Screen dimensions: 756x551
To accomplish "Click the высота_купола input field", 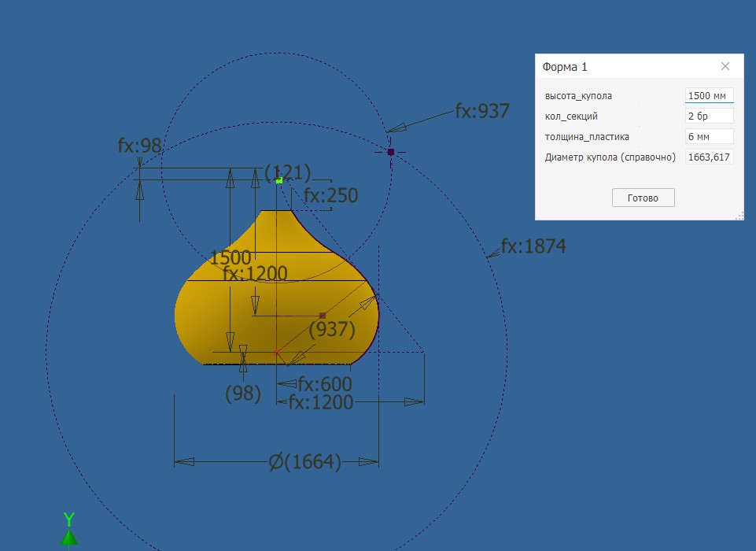I will coord(710,95).
